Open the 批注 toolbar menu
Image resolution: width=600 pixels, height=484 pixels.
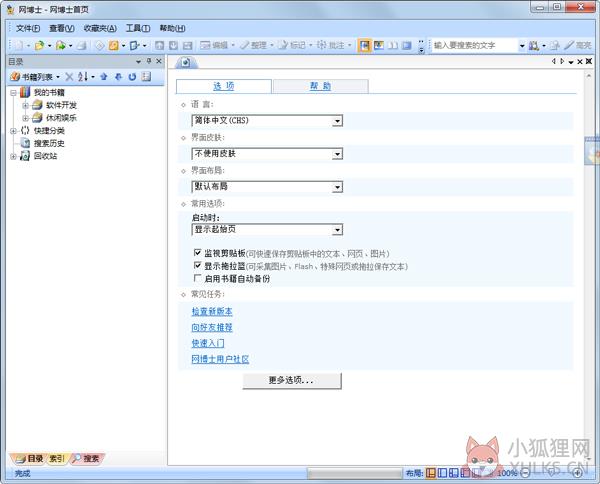pos(334,46)
